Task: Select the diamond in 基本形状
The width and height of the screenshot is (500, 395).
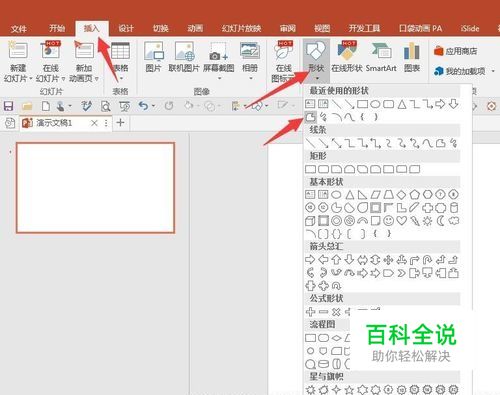Action: click(401, 195)
